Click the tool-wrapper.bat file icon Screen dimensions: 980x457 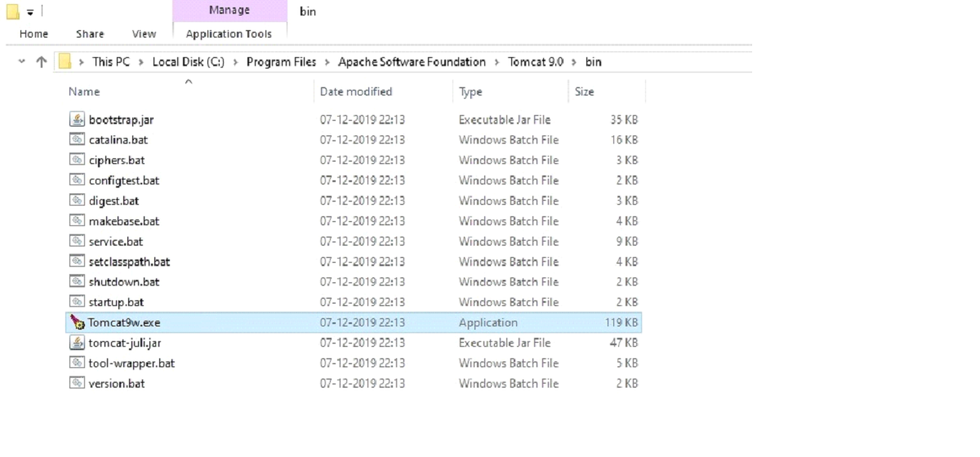coord(77,363)
